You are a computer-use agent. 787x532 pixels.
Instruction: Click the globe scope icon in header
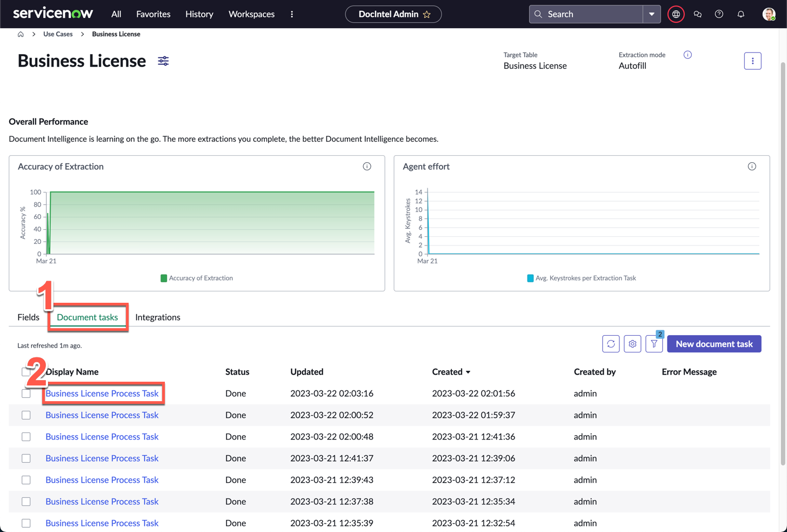676,14
